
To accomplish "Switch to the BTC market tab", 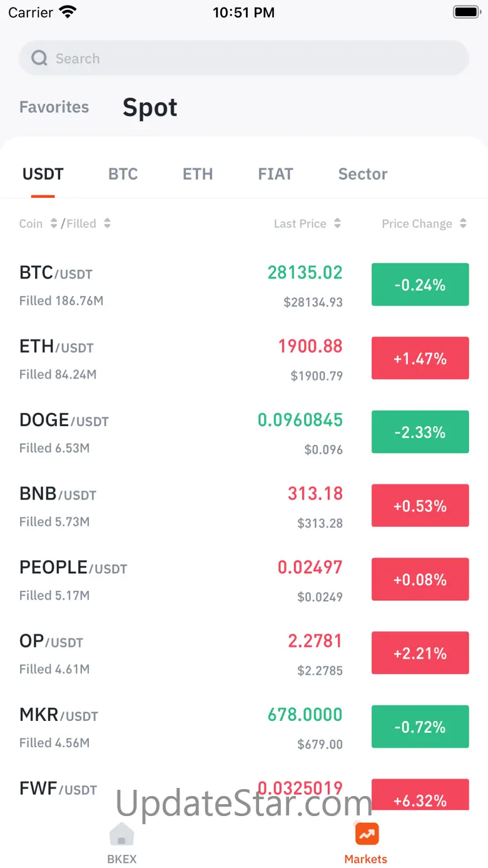I will 123,174.
